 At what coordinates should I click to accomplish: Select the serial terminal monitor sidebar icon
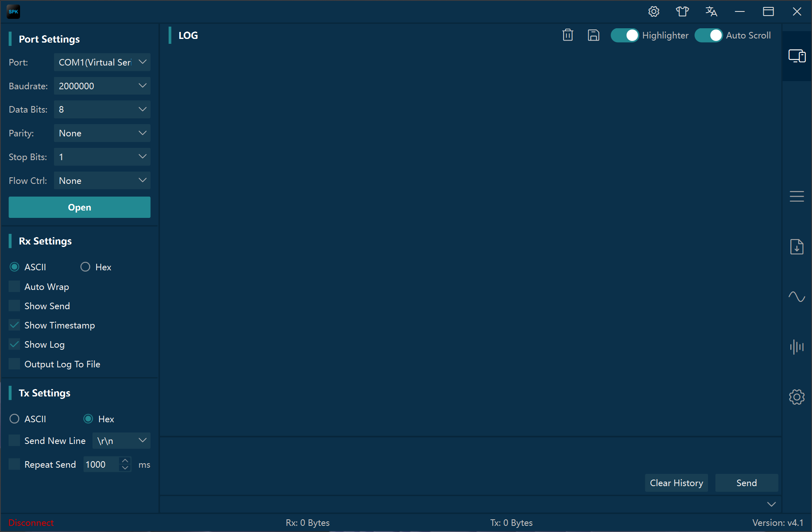coord(797,56)
